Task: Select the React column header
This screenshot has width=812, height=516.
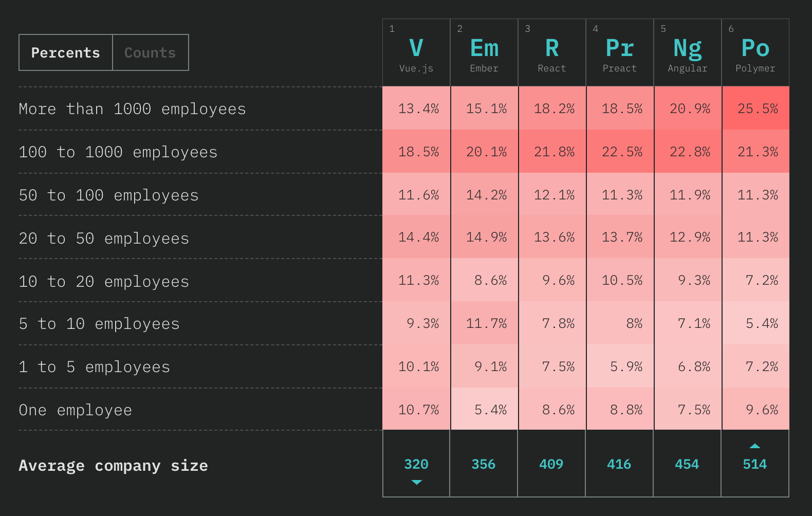Action: pos(552,52)
